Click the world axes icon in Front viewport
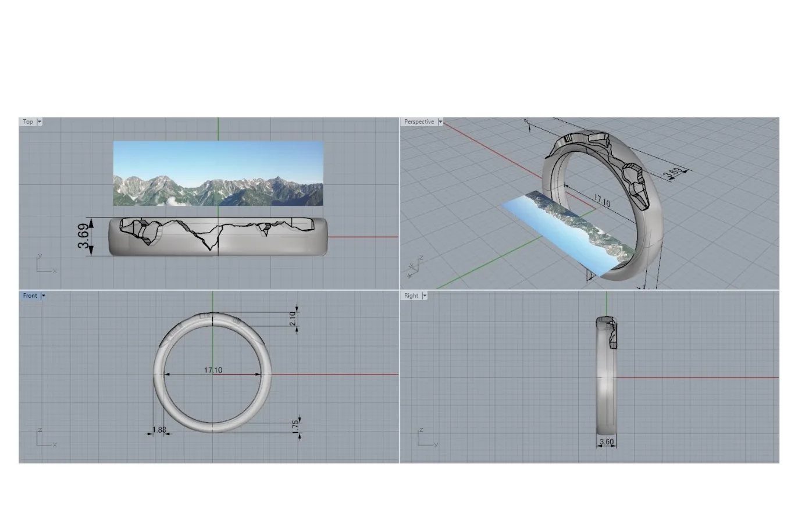 (x=46, y=438)
